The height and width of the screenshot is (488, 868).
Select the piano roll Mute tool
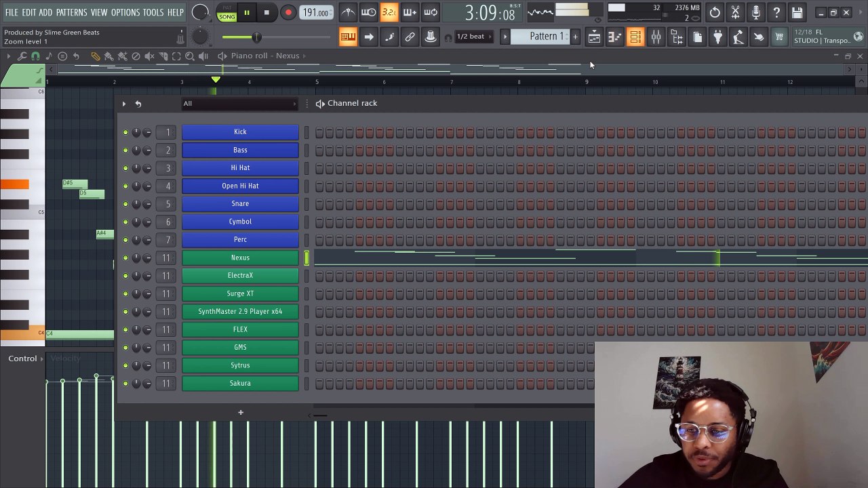tap(149, 56)
